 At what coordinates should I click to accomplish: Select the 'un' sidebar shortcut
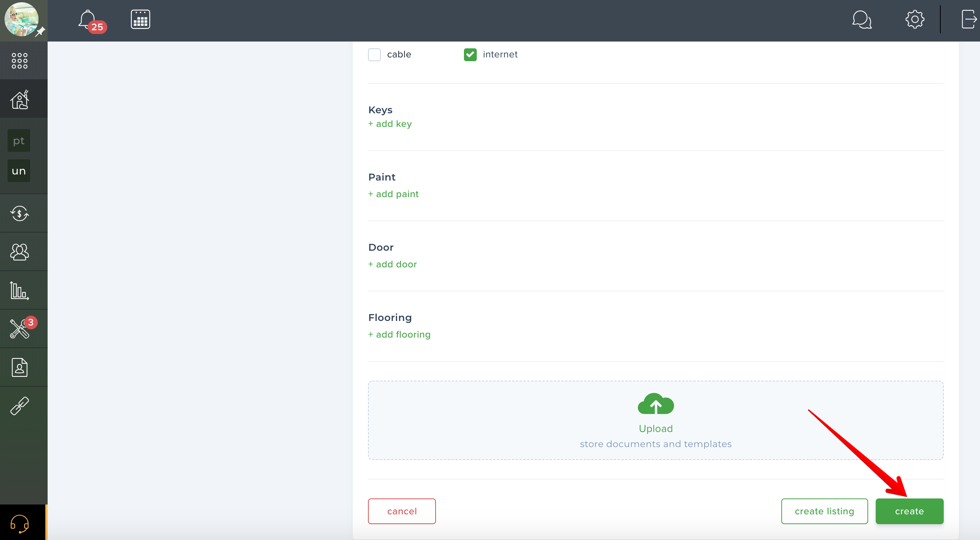pyautogui.click(x=19, y=171)
